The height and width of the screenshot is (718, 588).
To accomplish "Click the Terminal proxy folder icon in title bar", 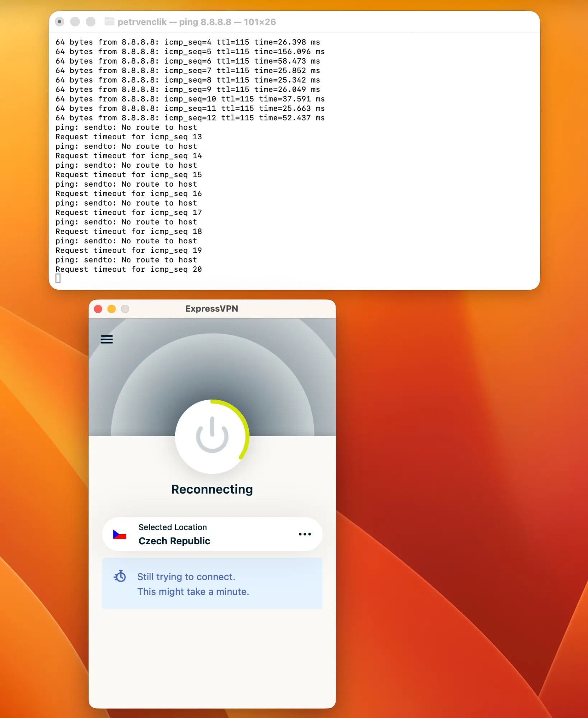I will 109,22.
